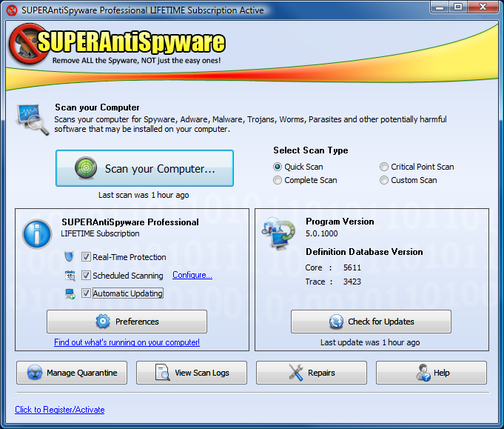This screenshot has height=429, width=504.
Task: Uncheck the Automatic Updating checkbox
Action: [86, 293]
